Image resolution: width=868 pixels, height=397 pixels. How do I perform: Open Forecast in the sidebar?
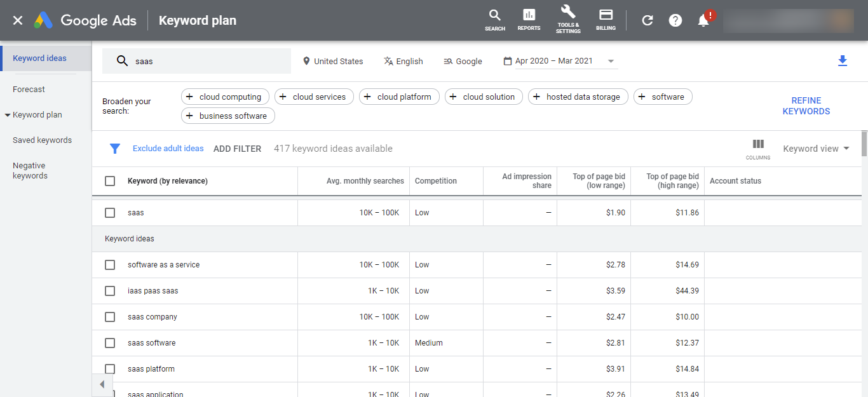(29, 90)
